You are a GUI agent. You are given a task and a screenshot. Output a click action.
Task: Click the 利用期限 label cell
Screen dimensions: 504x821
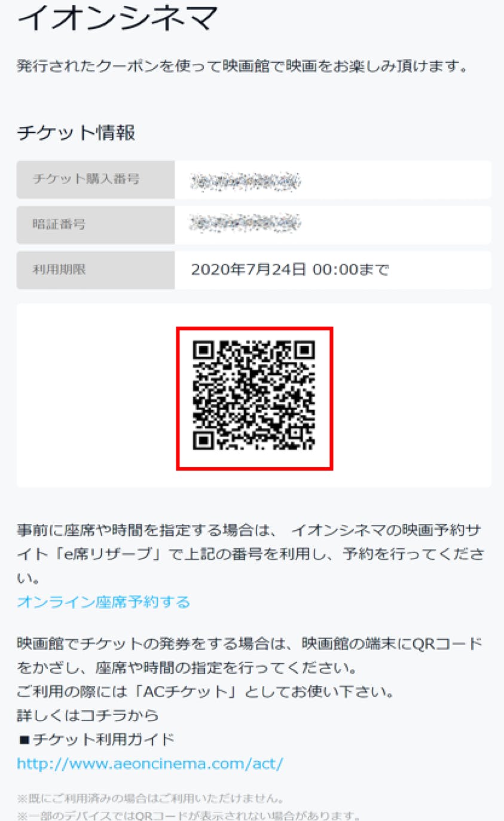[96, 270]
